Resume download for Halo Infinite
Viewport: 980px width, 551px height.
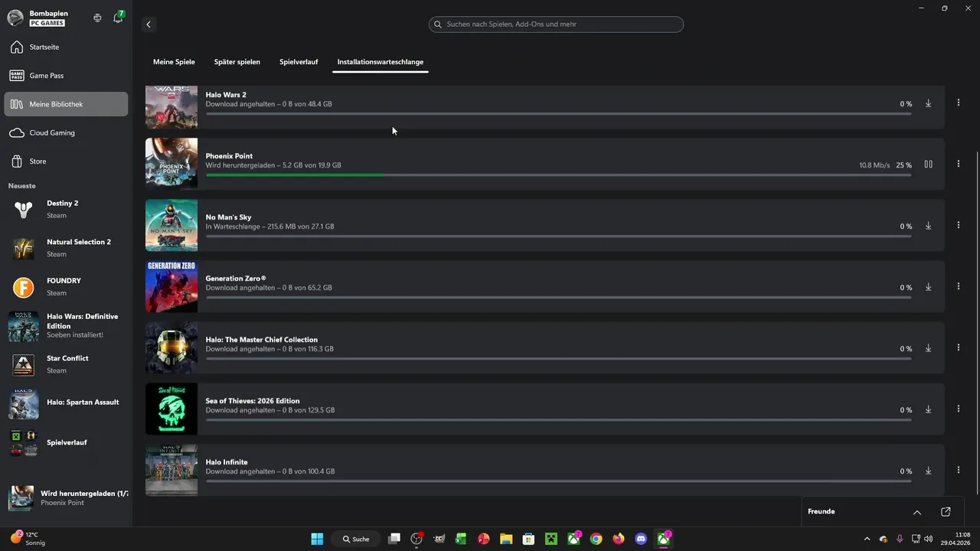click(x=928, y=471)
